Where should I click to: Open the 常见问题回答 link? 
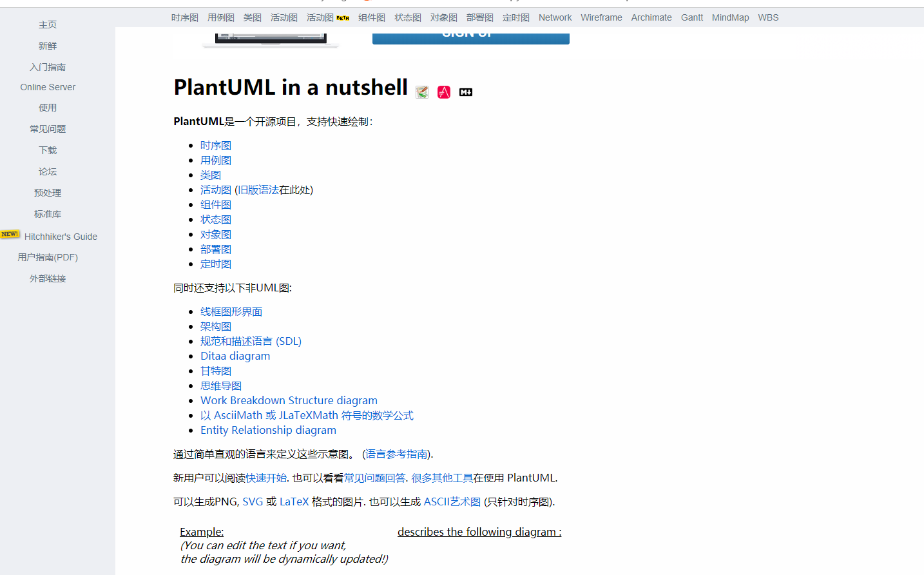[375, 478]
